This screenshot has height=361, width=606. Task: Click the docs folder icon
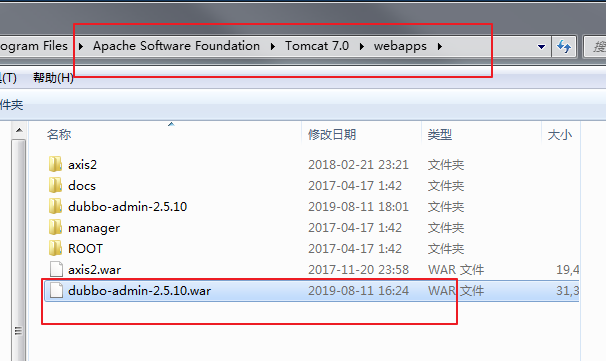[x=55, y=185]
